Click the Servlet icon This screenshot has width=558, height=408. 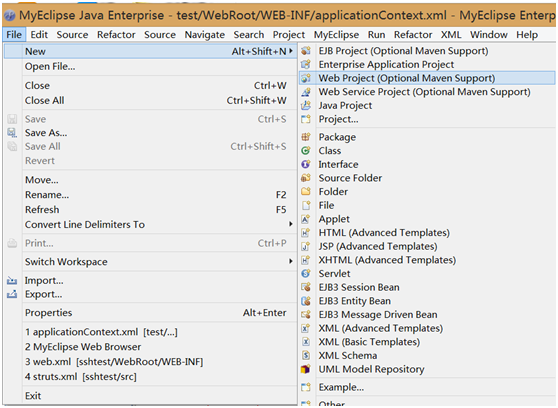pos(306,273)
